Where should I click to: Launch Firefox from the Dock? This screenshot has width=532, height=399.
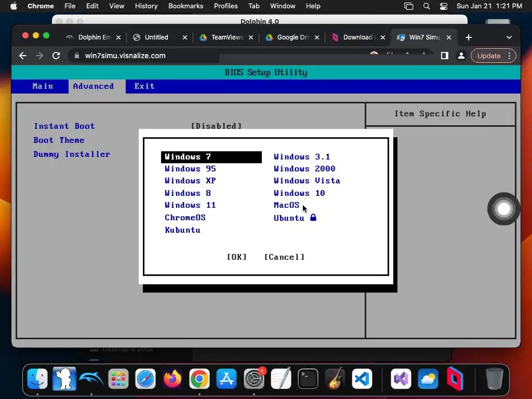point(172,379)
